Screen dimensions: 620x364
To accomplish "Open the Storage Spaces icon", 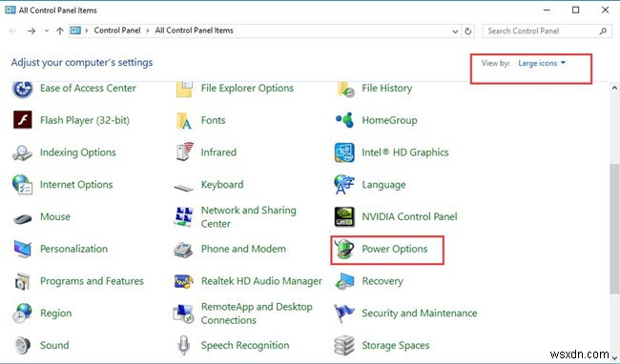I will [344, 346].
